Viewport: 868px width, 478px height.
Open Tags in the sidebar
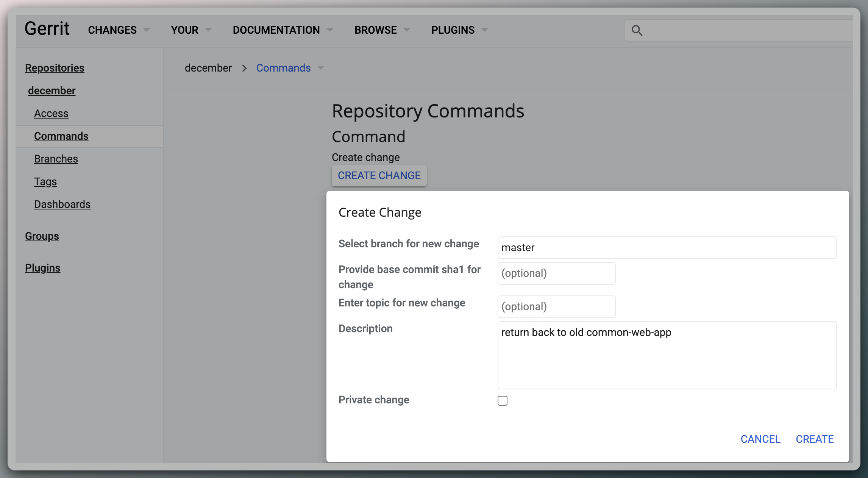[45, 181]
